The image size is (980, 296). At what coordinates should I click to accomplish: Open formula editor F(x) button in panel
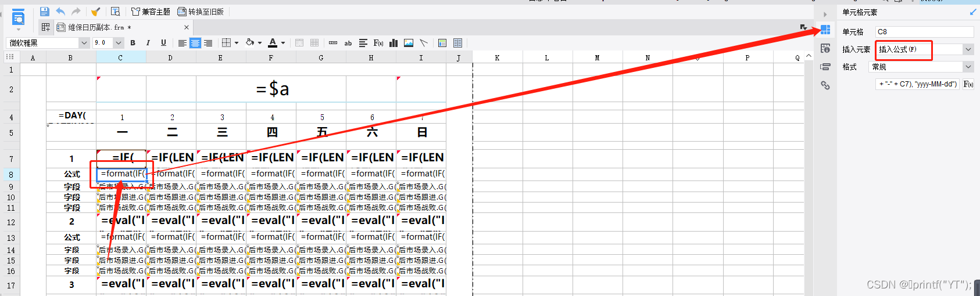click(x=968, y=84)
